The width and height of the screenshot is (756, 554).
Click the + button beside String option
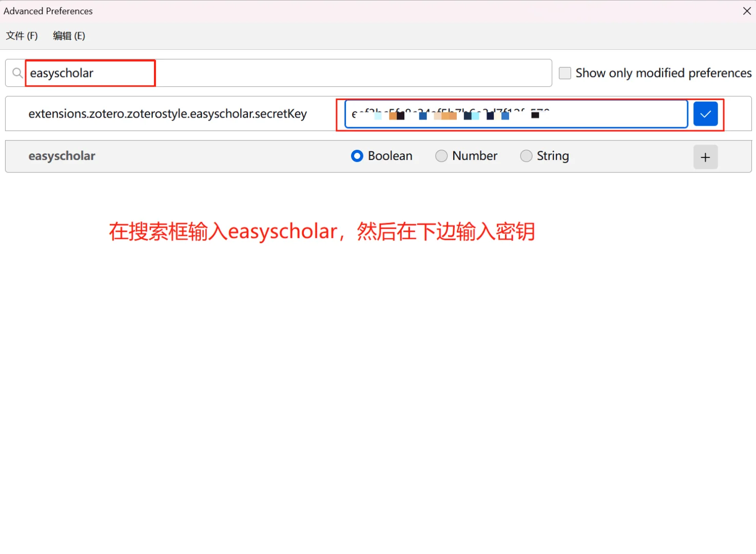pos(705,157)
